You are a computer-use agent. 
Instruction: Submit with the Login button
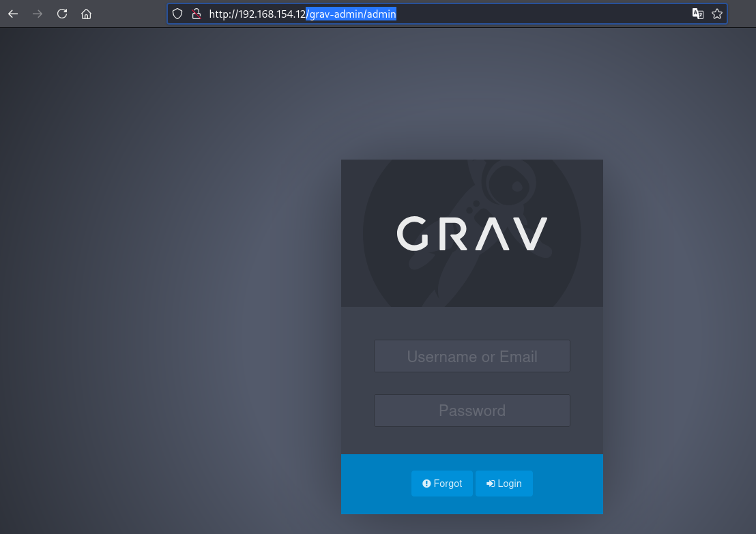point(504,484)
